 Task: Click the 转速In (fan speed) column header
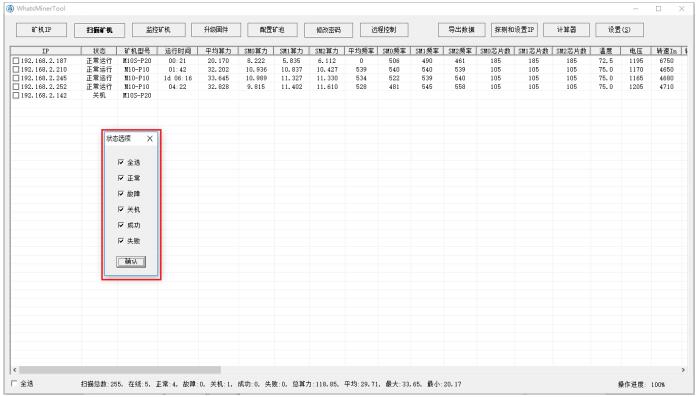[667, 51]
